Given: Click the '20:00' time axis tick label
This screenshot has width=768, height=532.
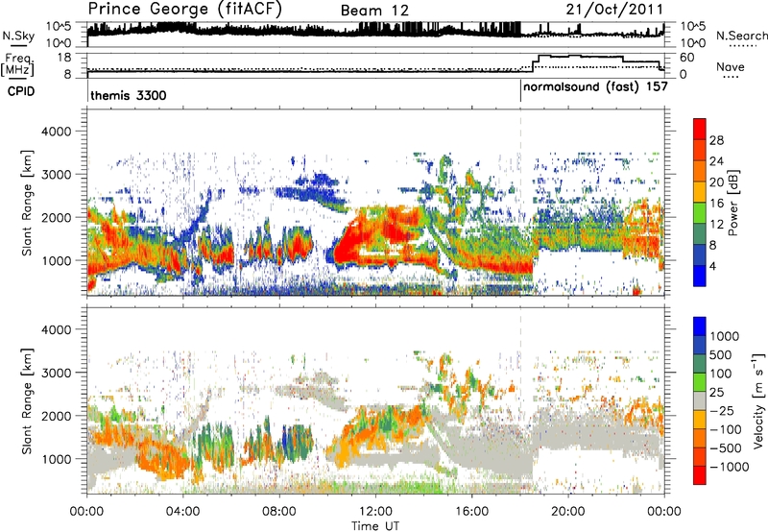Looking at the screenshot, I should (x=568, y=512).
